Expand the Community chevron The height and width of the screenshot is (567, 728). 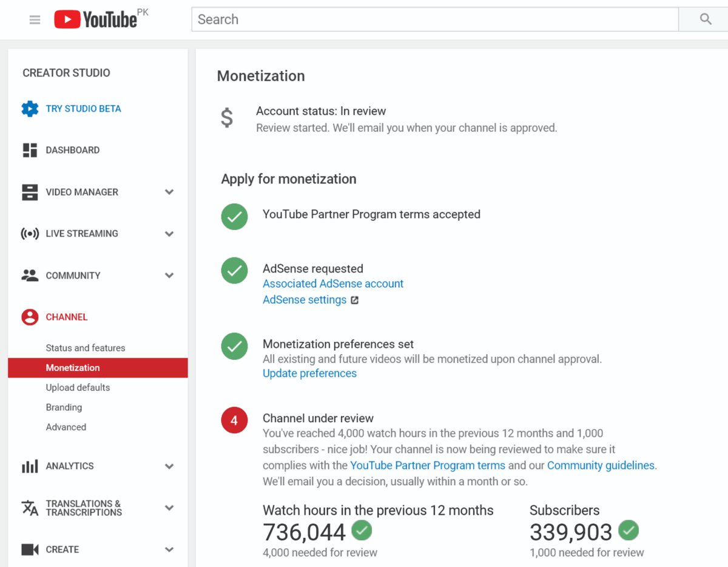click(169, 275)
